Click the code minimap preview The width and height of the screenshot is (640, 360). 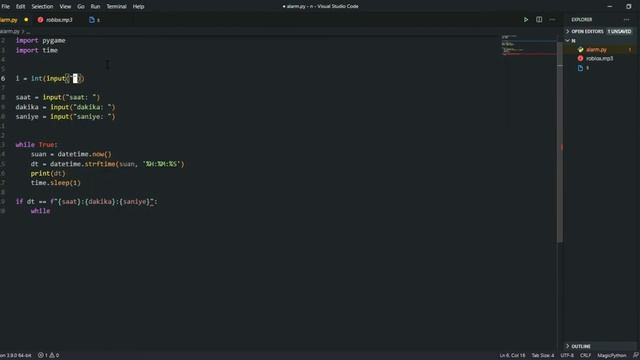click(x=529, y=45)
